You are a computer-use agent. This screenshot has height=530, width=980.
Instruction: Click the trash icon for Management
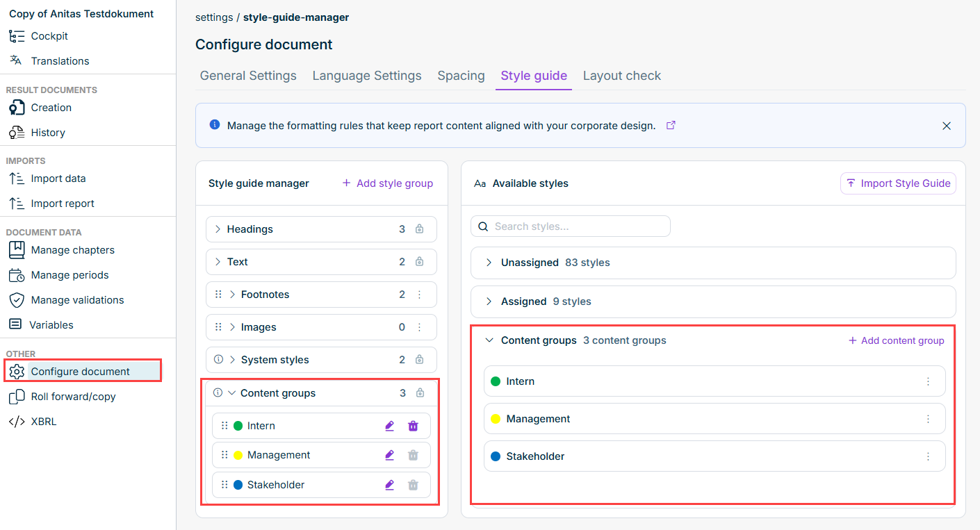point(413,455)
